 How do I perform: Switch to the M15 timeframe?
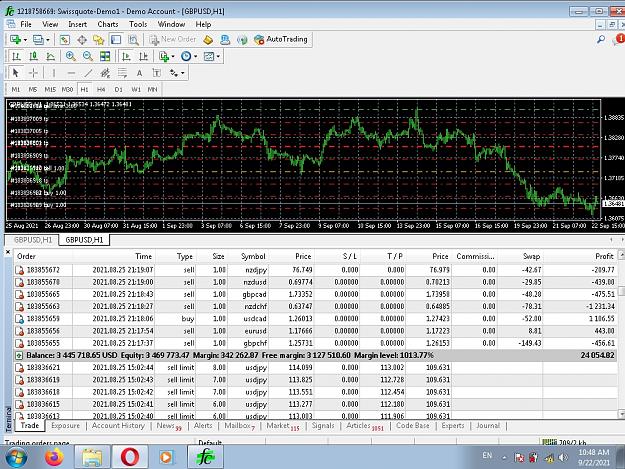[50, 89]
